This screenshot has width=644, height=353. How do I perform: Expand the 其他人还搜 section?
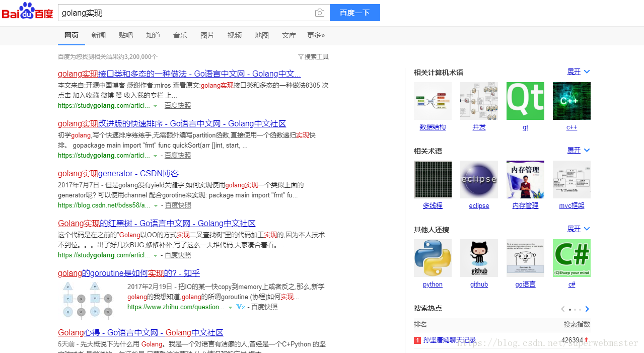[x=578, y=229]
